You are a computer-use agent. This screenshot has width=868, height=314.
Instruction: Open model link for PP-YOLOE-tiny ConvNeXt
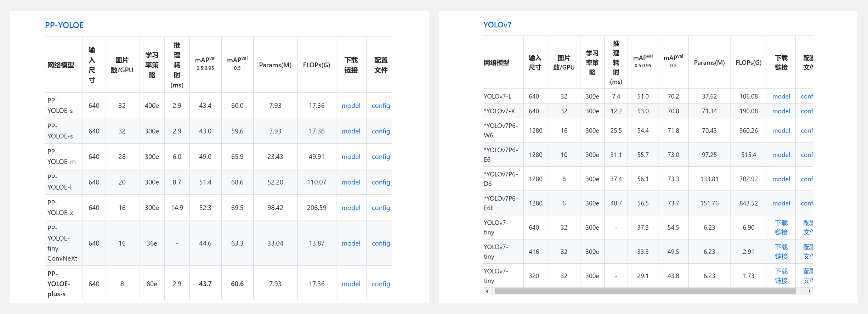351,243
